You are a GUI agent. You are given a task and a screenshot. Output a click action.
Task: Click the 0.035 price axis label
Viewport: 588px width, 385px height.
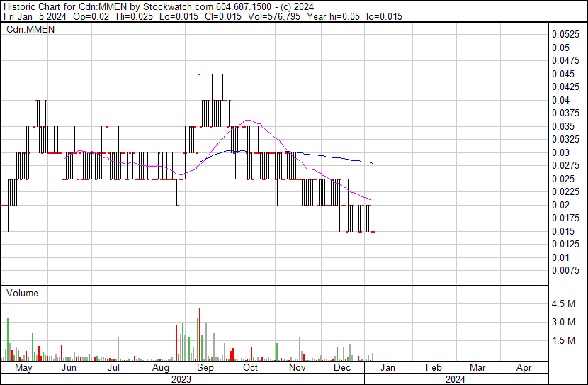(563, 126)
